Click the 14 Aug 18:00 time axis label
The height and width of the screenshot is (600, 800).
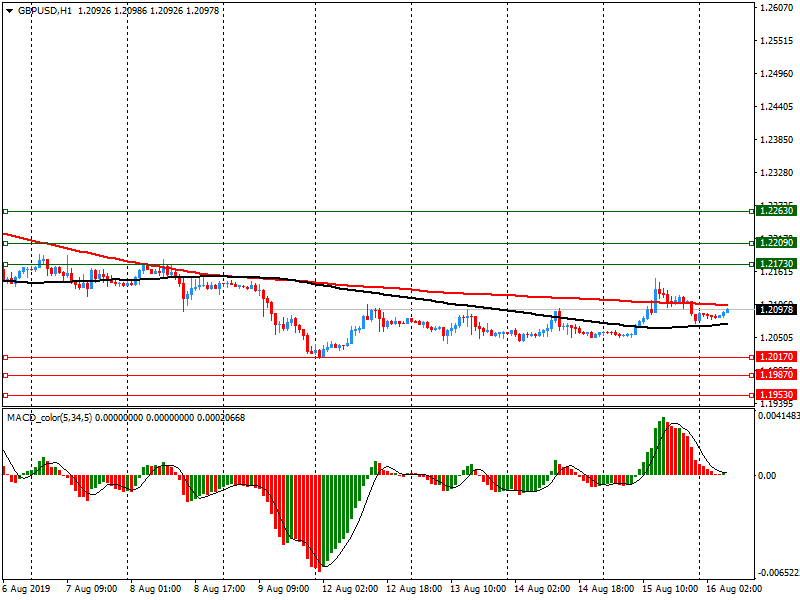pos(606,589)
